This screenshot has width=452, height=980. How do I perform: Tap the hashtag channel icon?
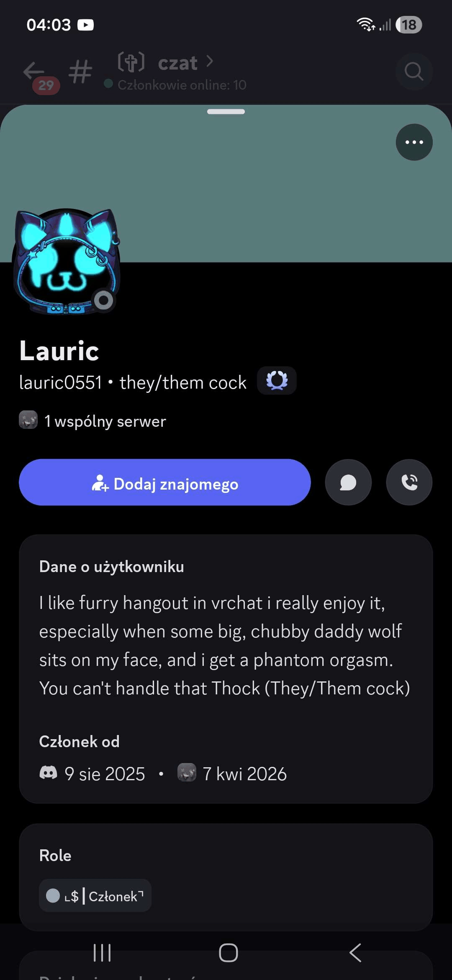coord(80,72)
